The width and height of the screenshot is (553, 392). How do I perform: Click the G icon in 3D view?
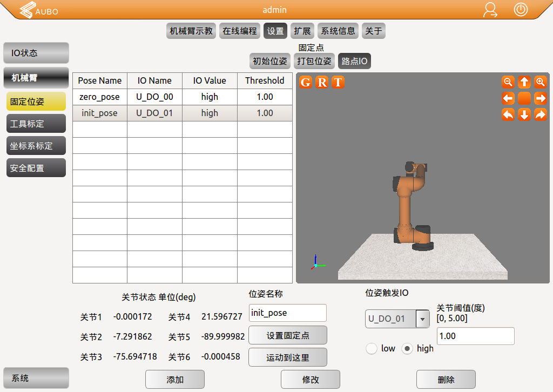coord(306,82)
